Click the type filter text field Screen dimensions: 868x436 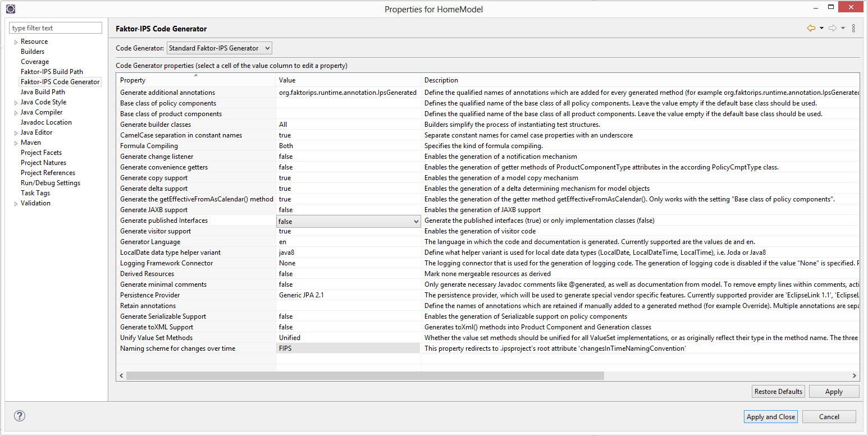tap(56, 28)
